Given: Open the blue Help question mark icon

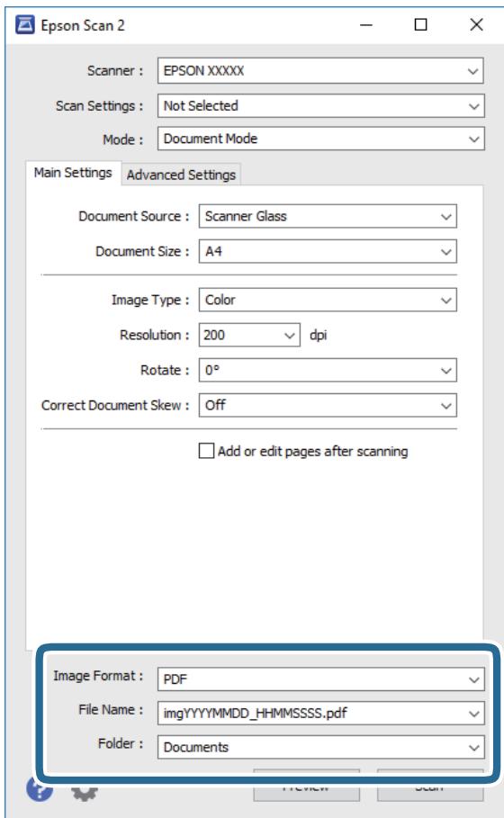Looking at the screenshot, I should click(40, 790).
